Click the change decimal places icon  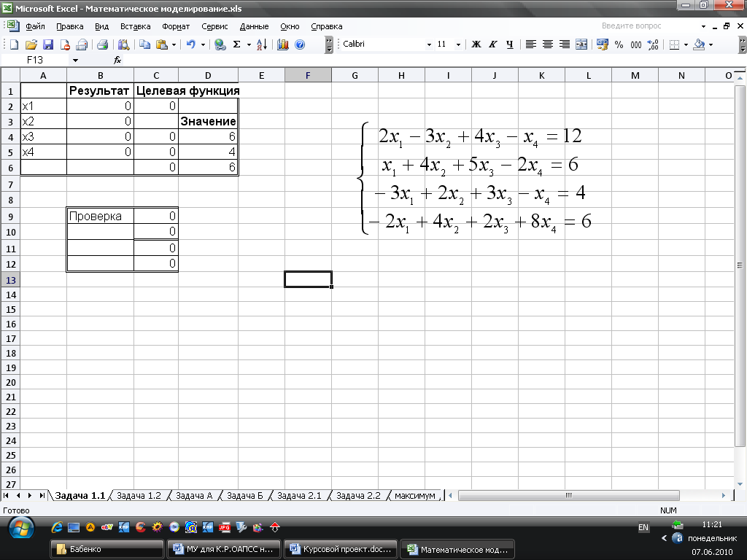(x=653, y=44)
